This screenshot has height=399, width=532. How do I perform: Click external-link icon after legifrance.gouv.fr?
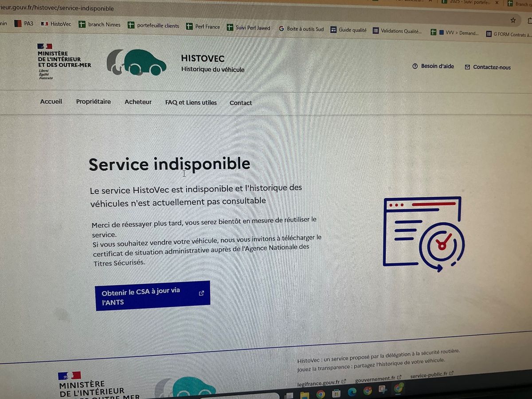pyautogui.click(x=344, y=381)
